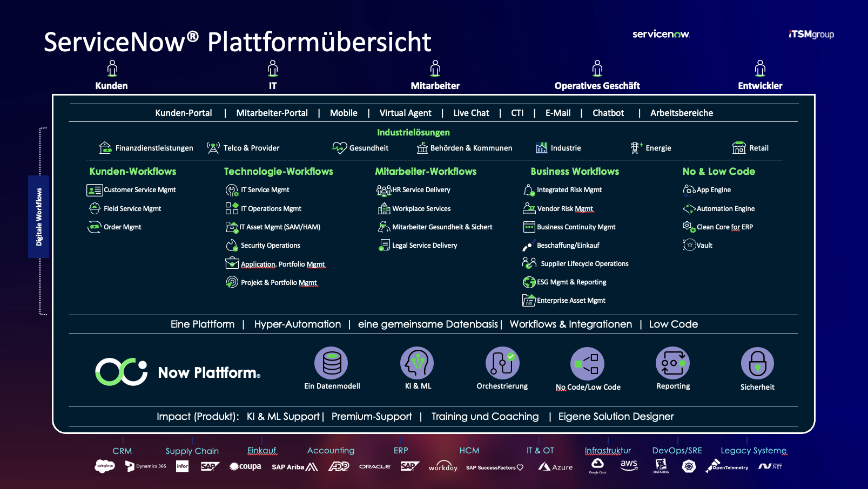The image size is (868, 489).
Task: Click the 'Legacy Systeme' category label
Action: click(x=753, y=451)
